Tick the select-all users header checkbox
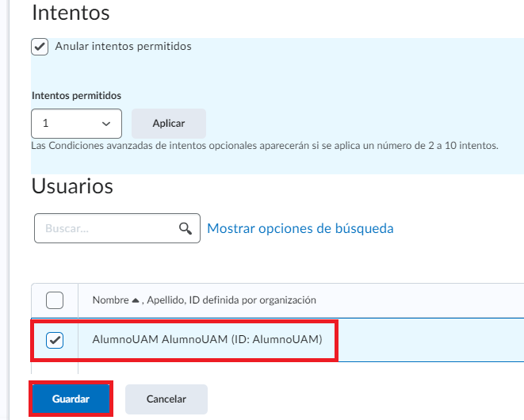The height and width of the screenshot is (420, 524). 55,300
